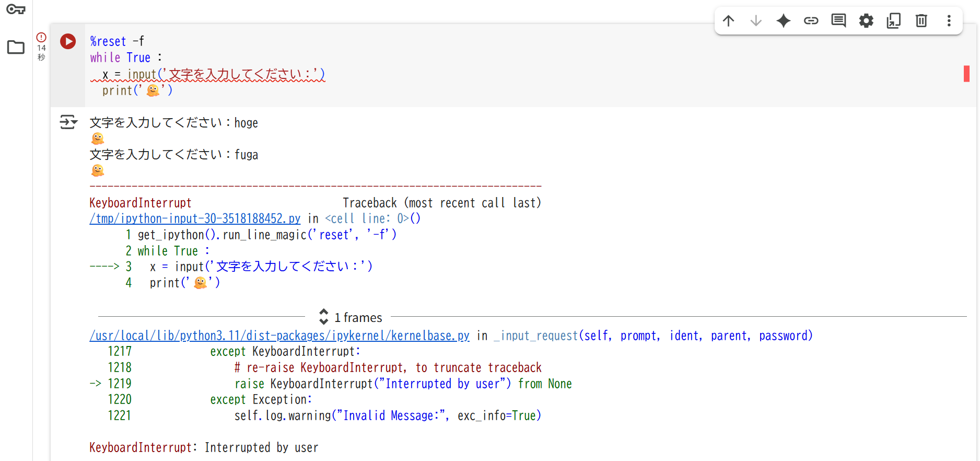Click the red error indicator icon
This screenshot has height=461, width=980.
click(41, 37)
